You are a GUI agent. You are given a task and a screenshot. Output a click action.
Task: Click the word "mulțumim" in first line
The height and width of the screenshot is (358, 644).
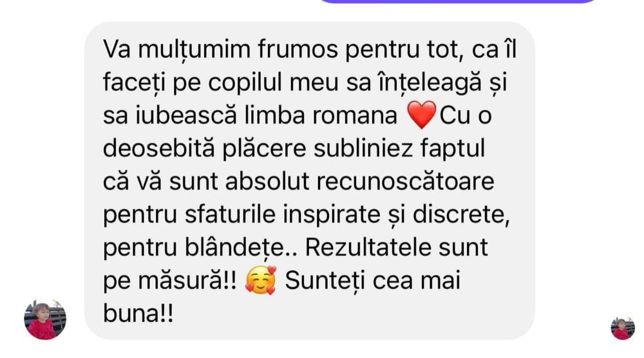pos(194,50)
